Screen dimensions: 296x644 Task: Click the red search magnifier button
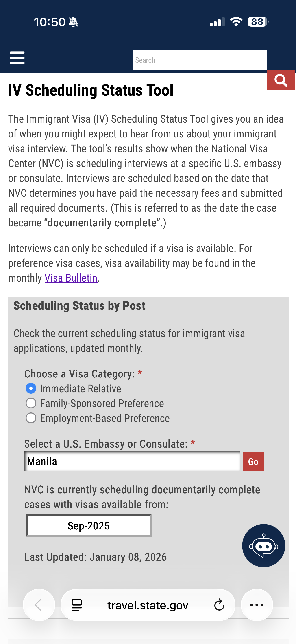[281, 80]
